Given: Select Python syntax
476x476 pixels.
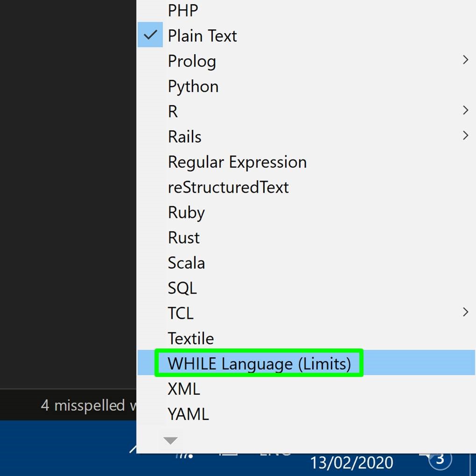Looking at the screenshot, I should coord(306,86).
